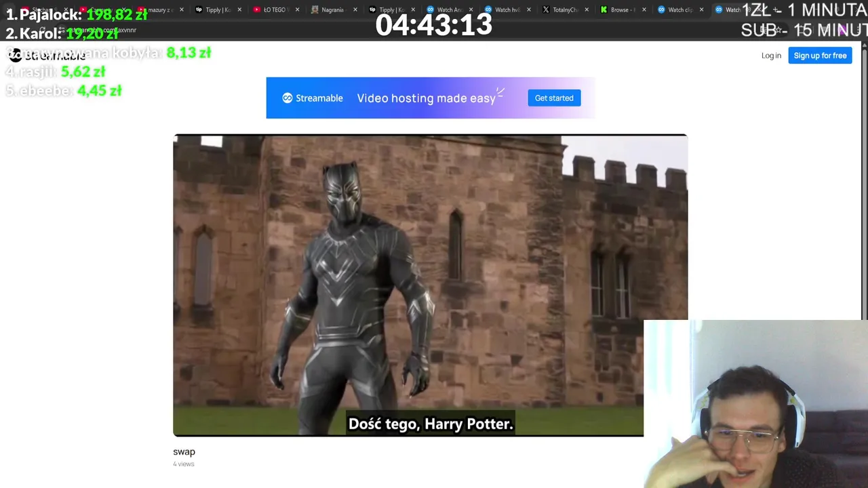This screenshot has height=488, width=868.
Task: Click the '4 views' count text
Action: (x=184, y=464)
